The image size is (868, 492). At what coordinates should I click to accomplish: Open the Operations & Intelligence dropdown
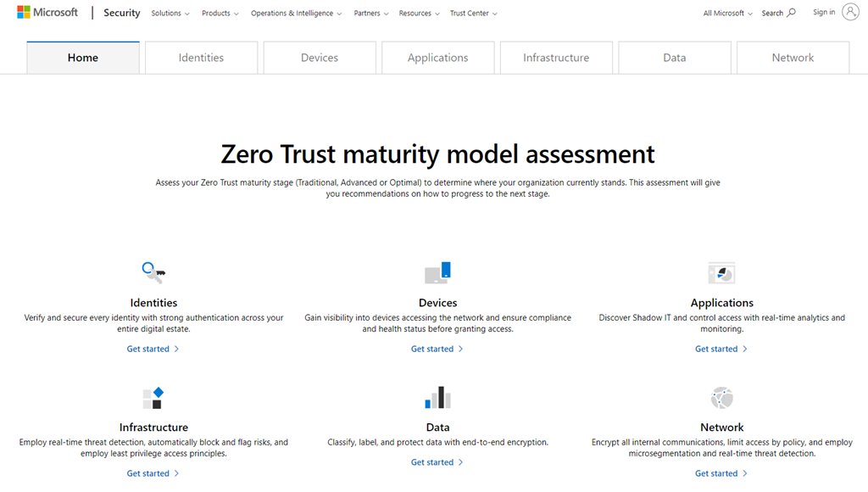(x=296, y=14)
